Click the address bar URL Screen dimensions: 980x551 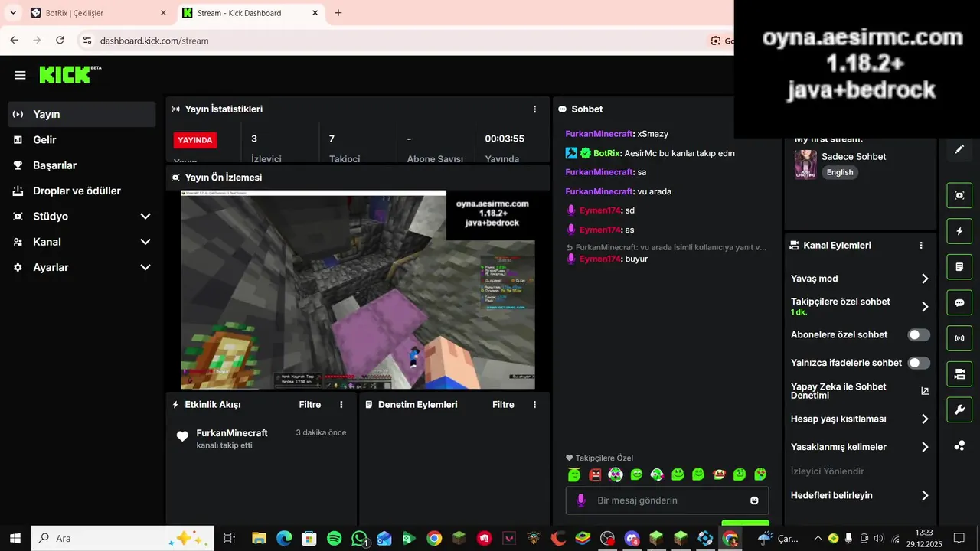(154, 41)
